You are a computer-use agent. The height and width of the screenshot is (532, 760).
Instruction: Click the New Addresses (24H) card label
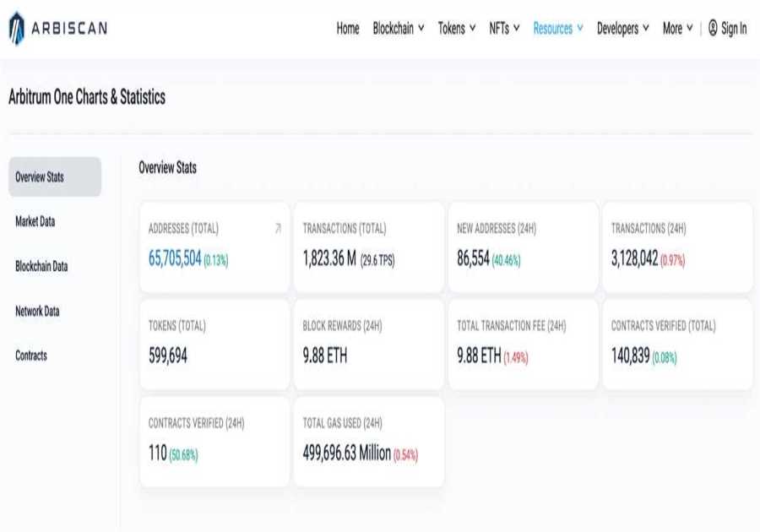click(x=497, y=228)
